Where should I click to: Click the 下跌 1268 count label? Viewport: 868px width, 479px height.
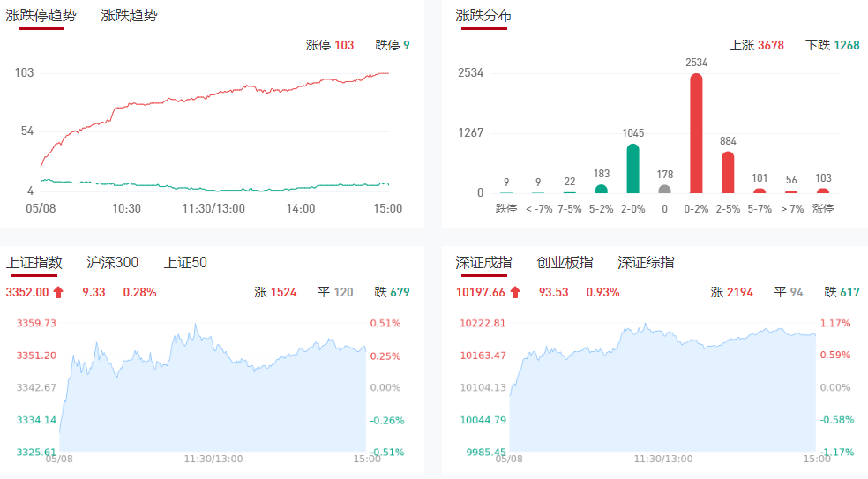[x=832, y=45]
